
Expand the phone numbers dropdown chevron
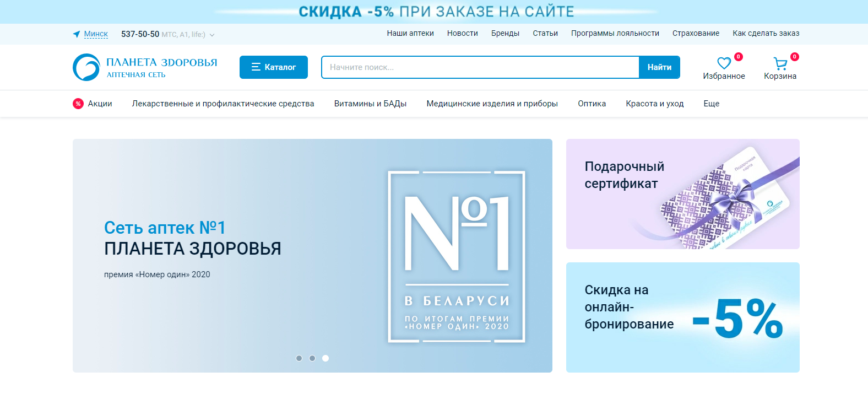212,35
